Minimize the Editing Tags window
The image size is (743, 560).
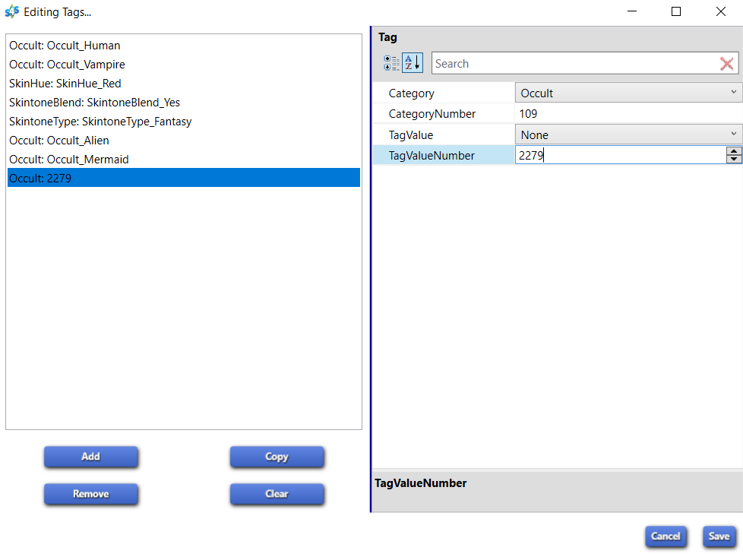coord(632,11)
